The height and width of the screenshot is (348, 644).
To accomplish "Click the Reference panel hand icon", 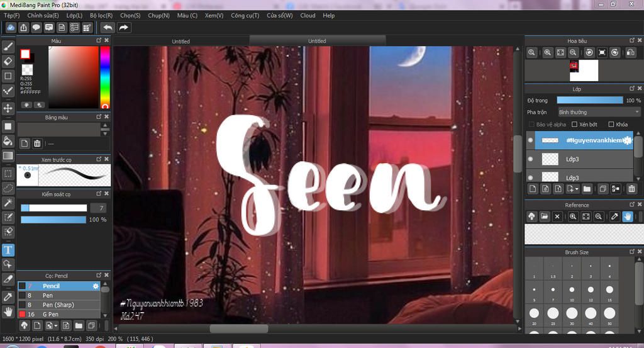I will click(x=628, y=216).
